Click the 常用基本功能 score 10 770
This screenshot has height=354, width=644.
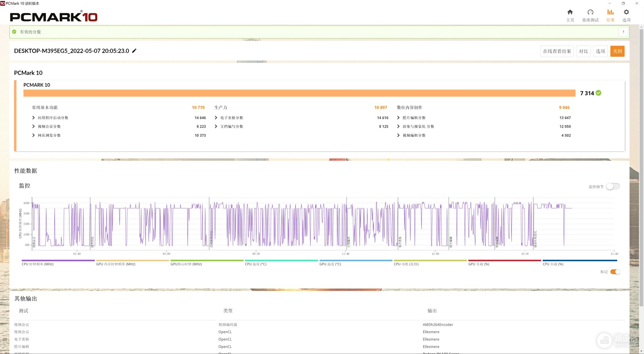pyautogui.click(x=198, y=107)
